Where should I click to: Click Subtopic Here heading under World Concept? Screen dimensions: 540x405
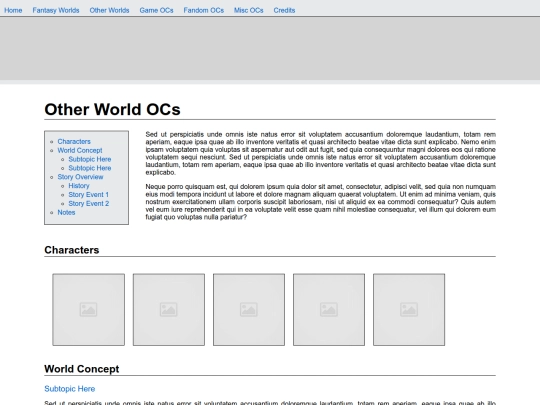click(70, 389)
